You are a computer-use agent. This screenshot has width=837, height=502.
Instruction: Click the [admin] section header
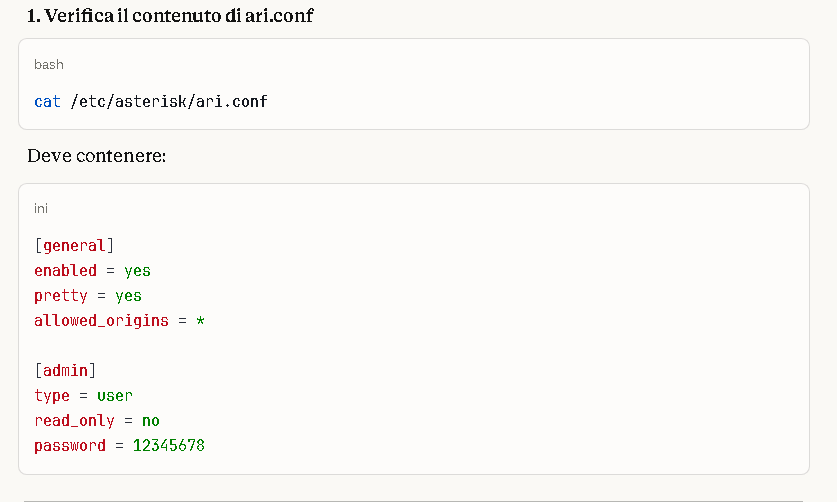[65, 370]
